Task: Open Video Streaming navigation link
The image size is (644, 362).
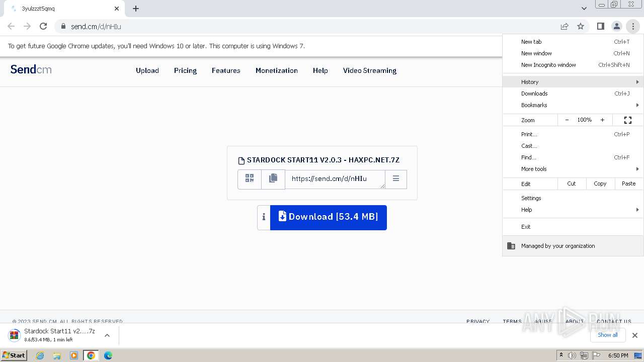Action: tap(370, 70)
